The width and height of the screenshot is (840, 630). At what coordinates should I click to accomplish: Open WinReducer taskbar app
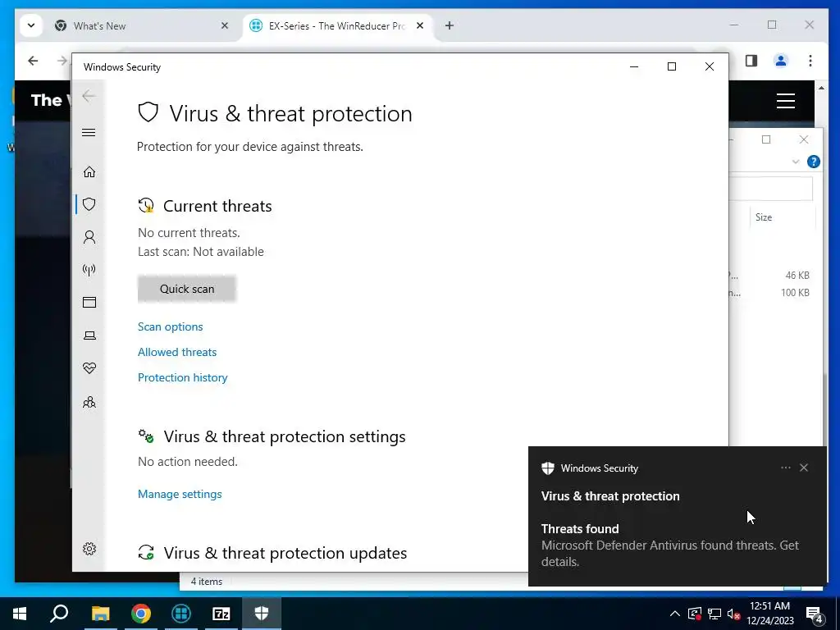pyautogui.click(x=181, y=614)
